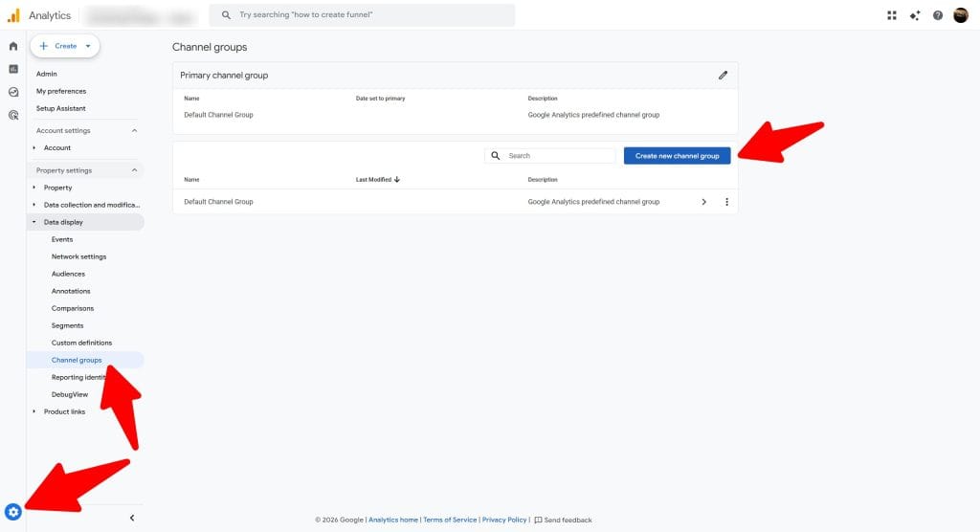Open the help question mark icon
The image size is (980, 532).
938,15
